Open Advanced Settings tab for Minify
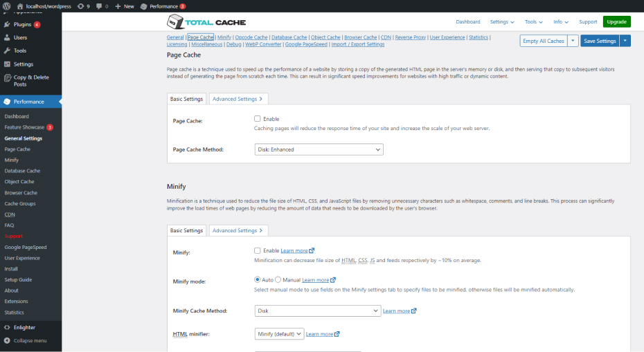 (238, 230)
